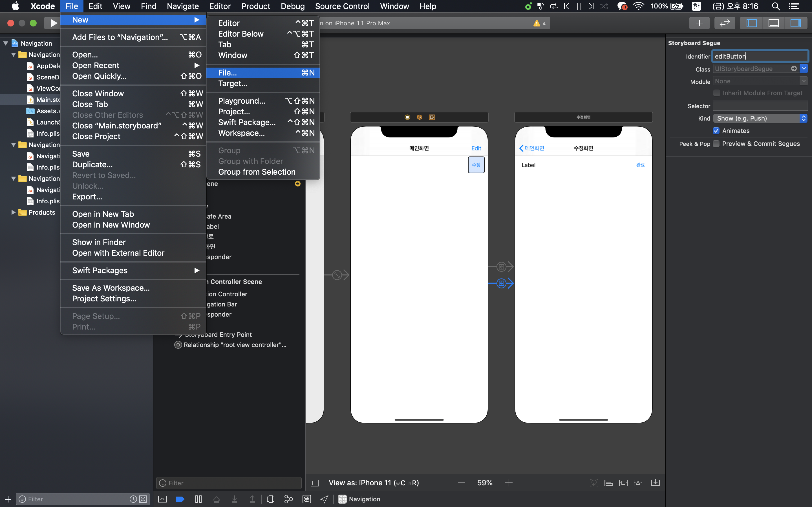Toggle the document outline sidebar button
This screenshot has width=812, height=507.
tap(314, 483)
